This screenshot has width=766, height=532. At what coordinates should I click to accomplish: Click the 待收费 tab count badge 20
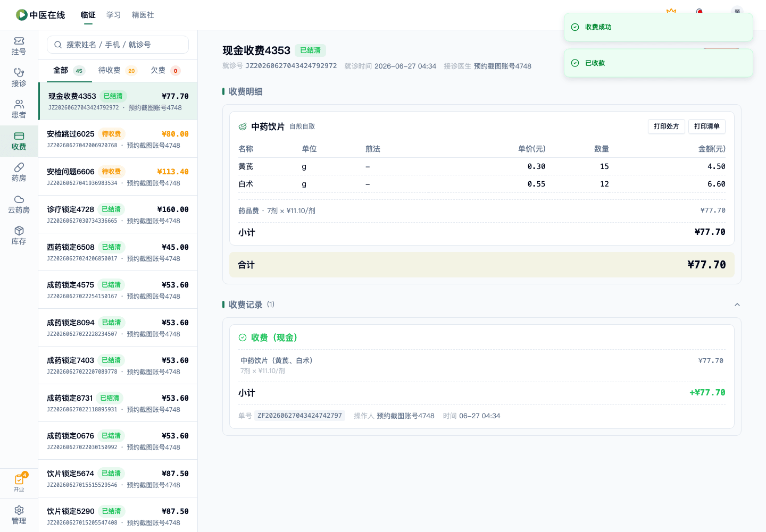pos(131,71)
